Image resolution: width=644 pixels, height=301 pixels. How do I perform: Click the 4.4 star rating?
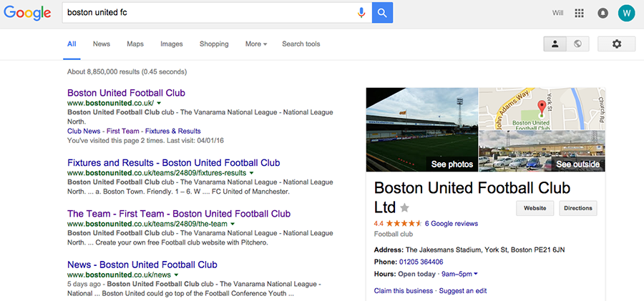398,224
